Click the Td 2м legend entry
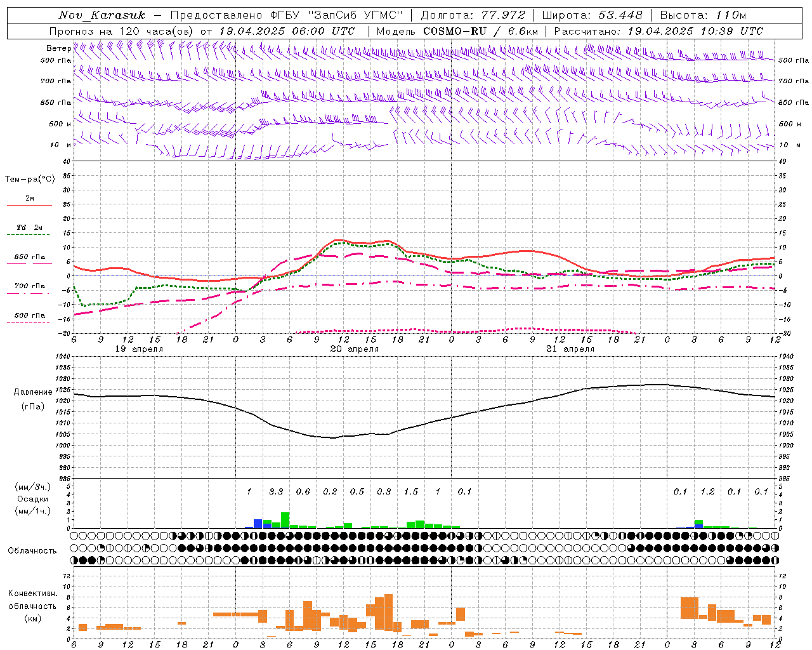 click(29, 227)
